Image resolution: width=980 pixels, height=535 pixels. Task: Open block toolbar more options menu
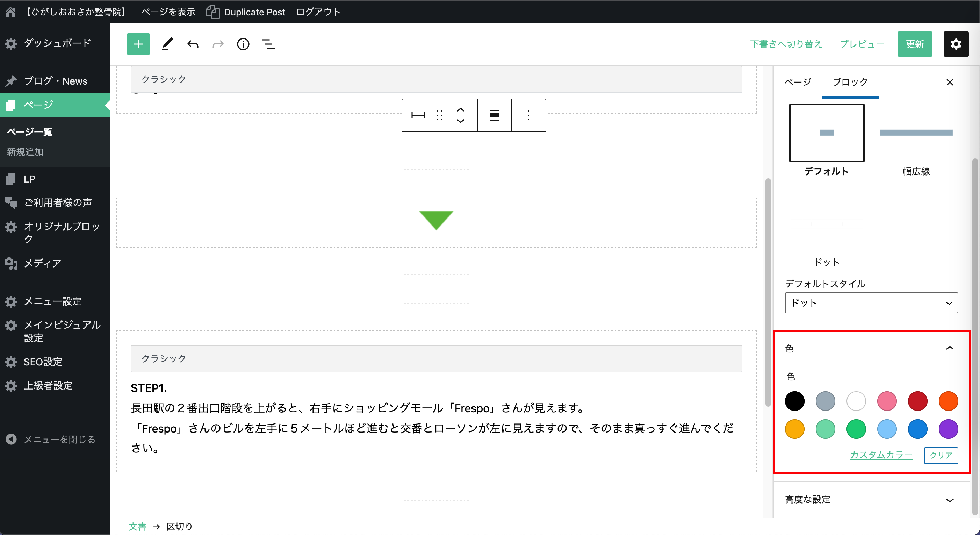(x=528, y=115)
